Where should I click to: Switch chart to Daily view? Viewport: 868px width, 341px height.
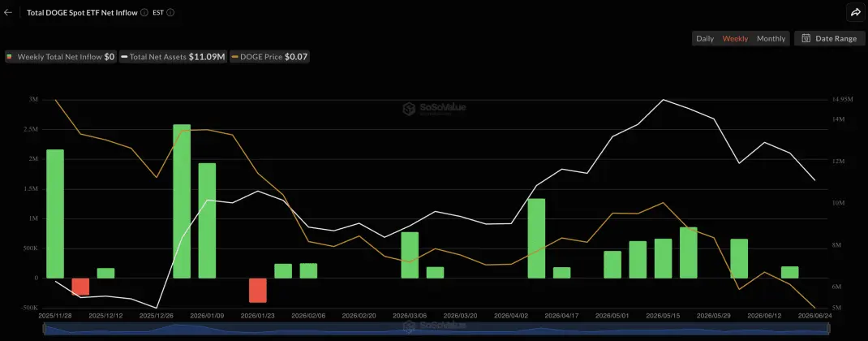[705, 38]
